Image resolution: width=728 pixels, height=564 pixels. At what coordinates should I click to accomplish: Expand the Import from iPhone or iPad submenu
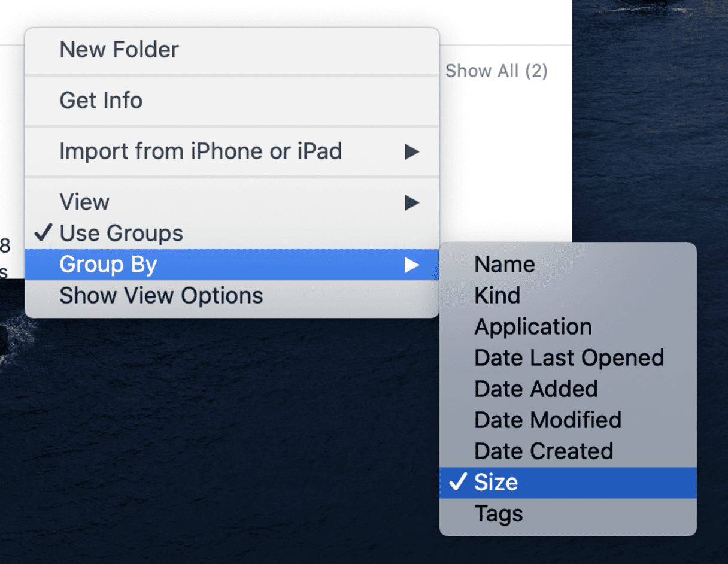[200, 151]
